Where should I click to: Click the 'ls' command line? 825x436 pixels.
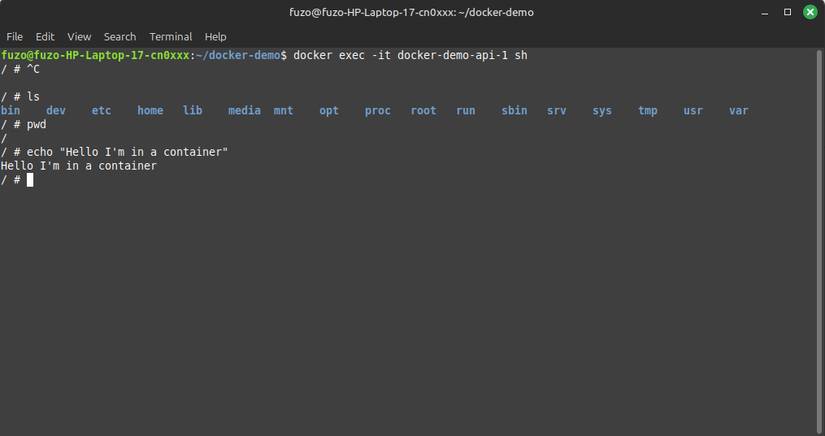pos(20,97)
